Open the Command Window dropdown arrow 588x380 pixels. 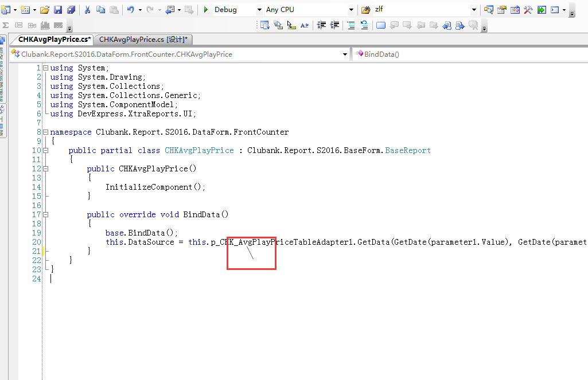coord(564,10)
